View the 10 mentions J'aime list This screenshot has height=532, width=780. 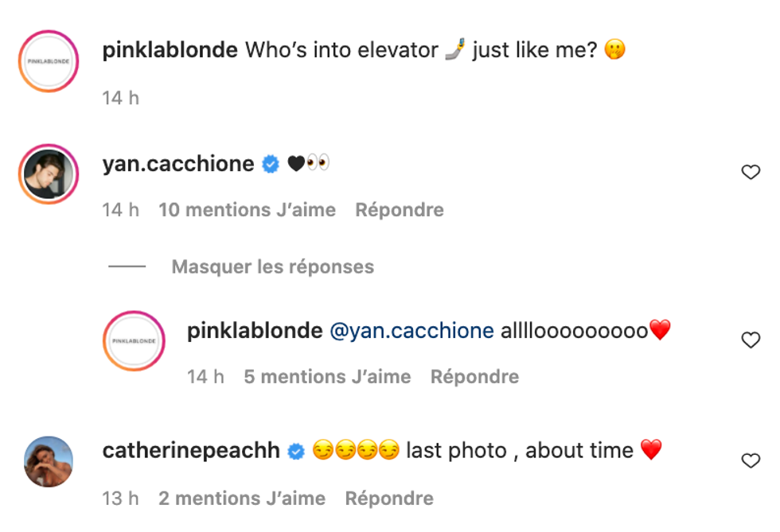247,210
